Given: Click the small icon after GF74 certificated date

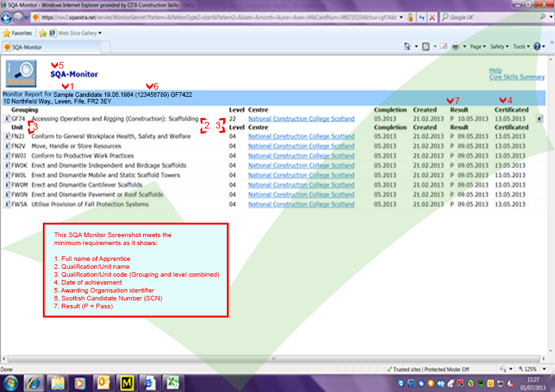Looking at the screenshot, I should 539,119.
